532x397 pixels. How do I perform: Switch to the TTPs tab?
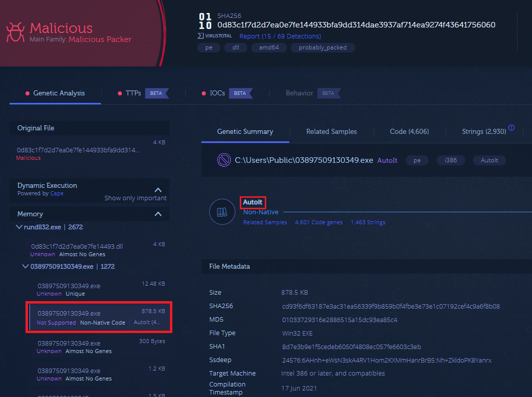(x=133, y=93)
